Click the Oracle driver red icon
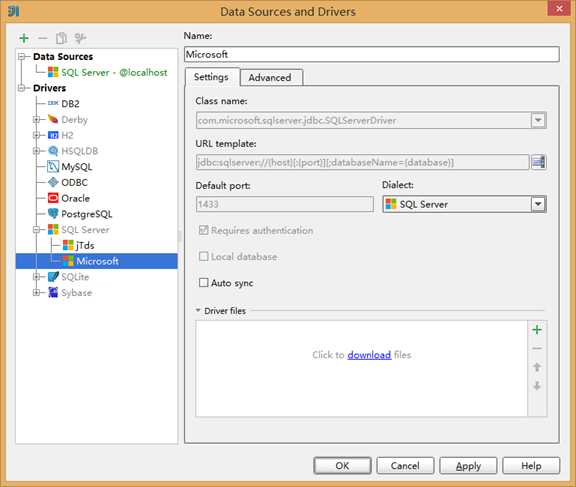Viewport: 576px width, 487px height. 53,198
